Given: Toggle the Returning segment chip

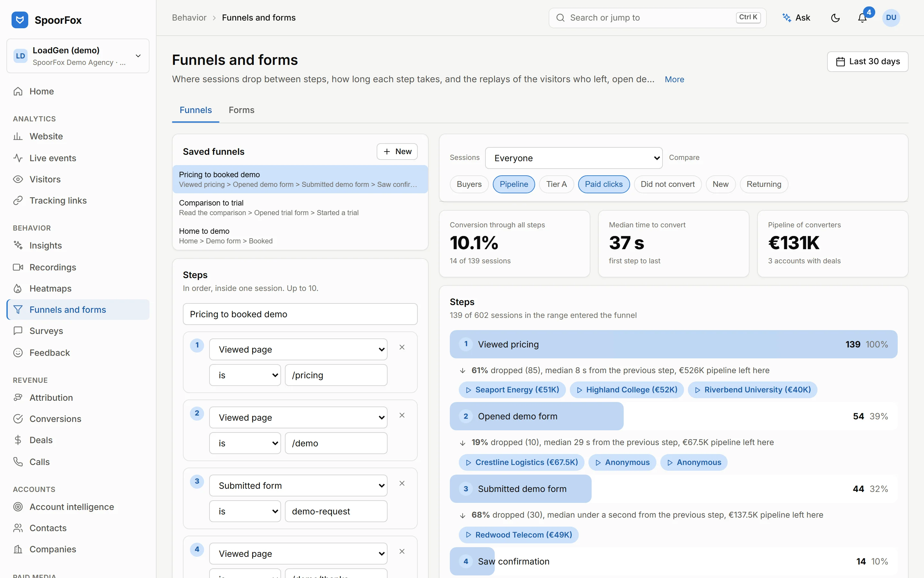Looking at the screenshot, I should (x=764, y=184).
